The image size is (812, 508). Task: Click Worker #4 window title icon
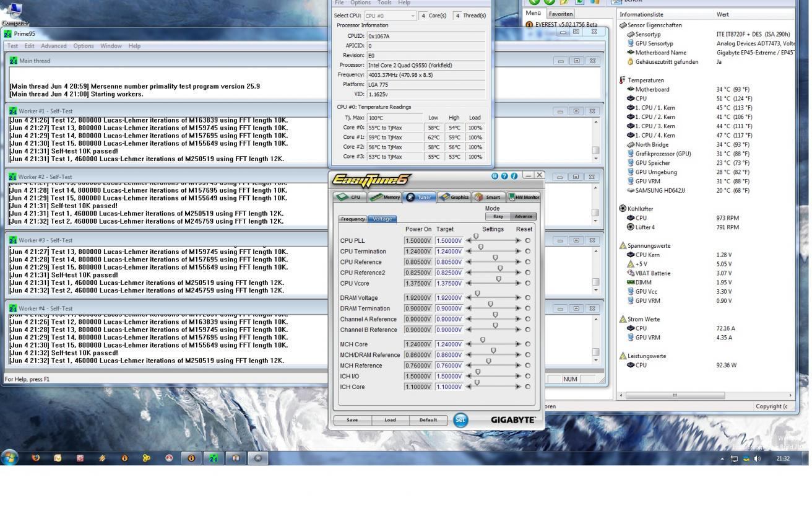[14, 309]
